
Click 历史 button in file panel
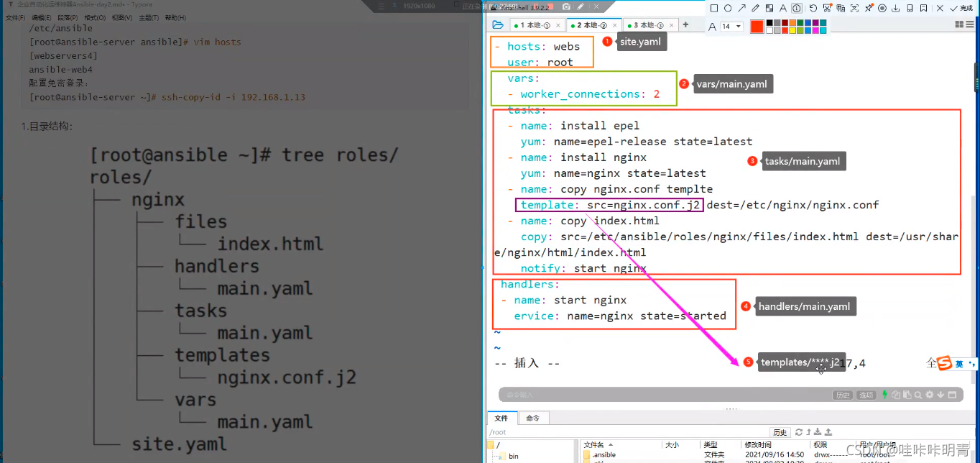point(780,432)
